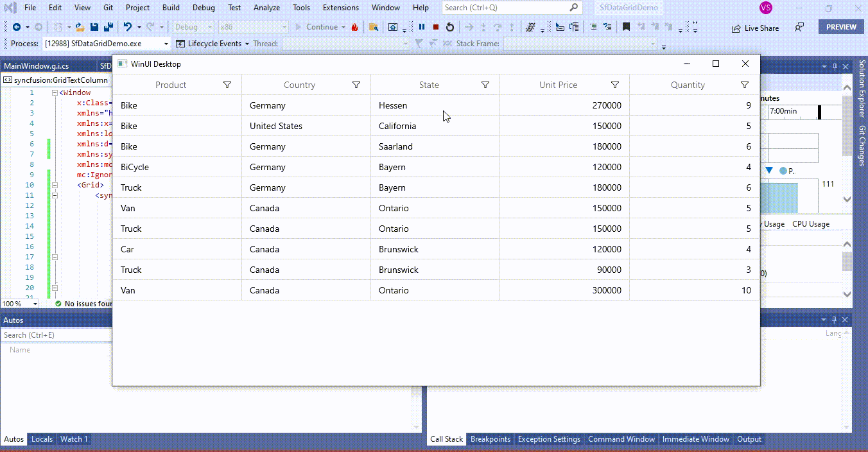This screenshot has width=868, height=452.
Task: Click the Live Share button
Action: pyautogui.click(x=755, y=28)
